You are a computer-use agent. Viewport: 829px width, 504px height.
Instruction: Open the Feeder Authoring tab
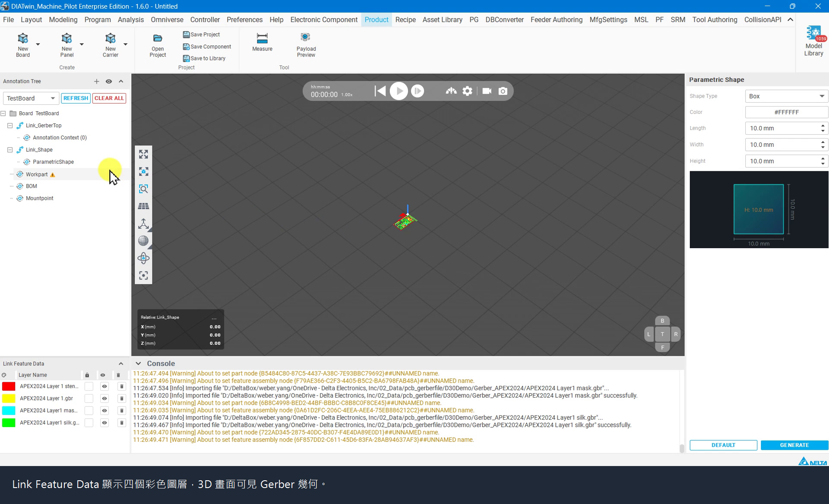(x=556, y=20)
